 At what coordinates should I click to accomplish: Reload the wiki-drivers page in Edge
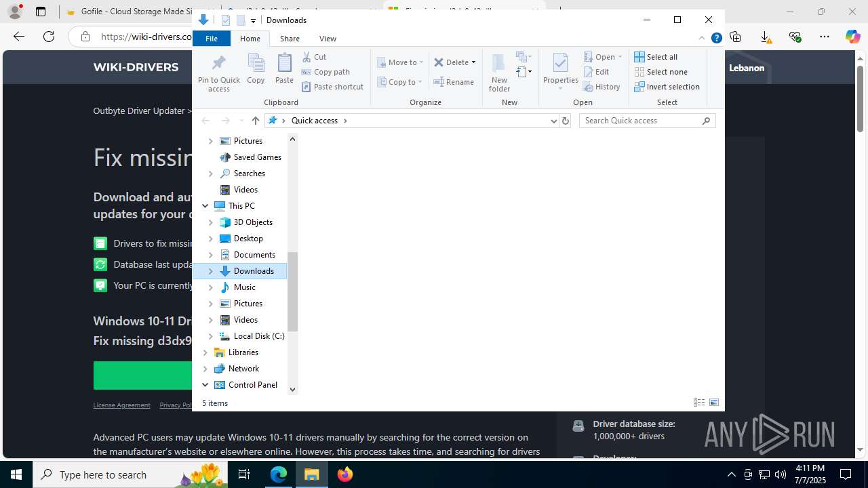click(x=49, y=37)
